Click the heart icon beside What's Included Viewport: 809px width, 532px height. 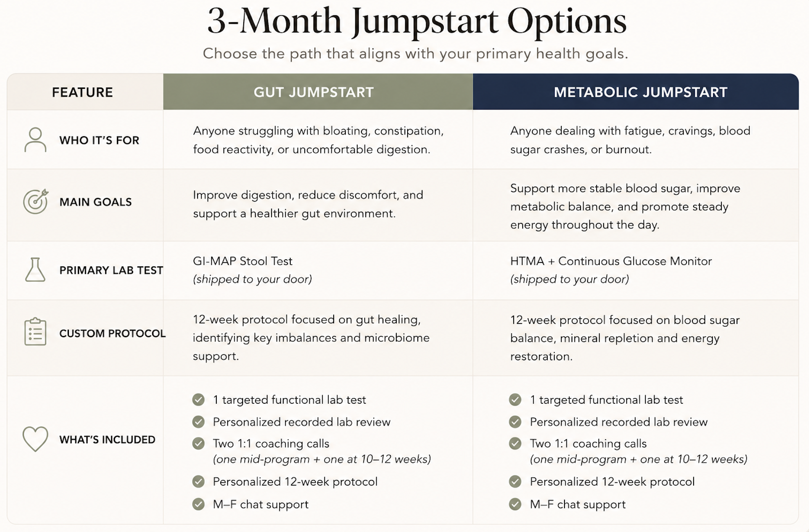(x=35, y=439)
